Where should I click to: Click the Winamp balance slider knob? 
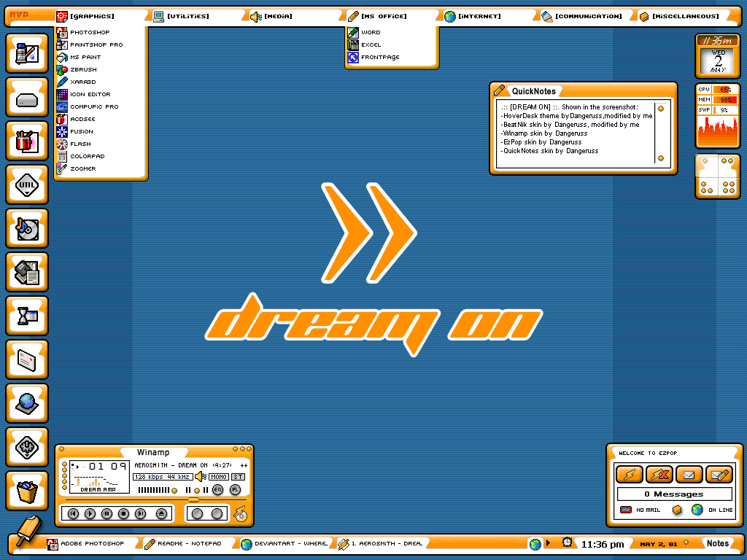(197, 491)
